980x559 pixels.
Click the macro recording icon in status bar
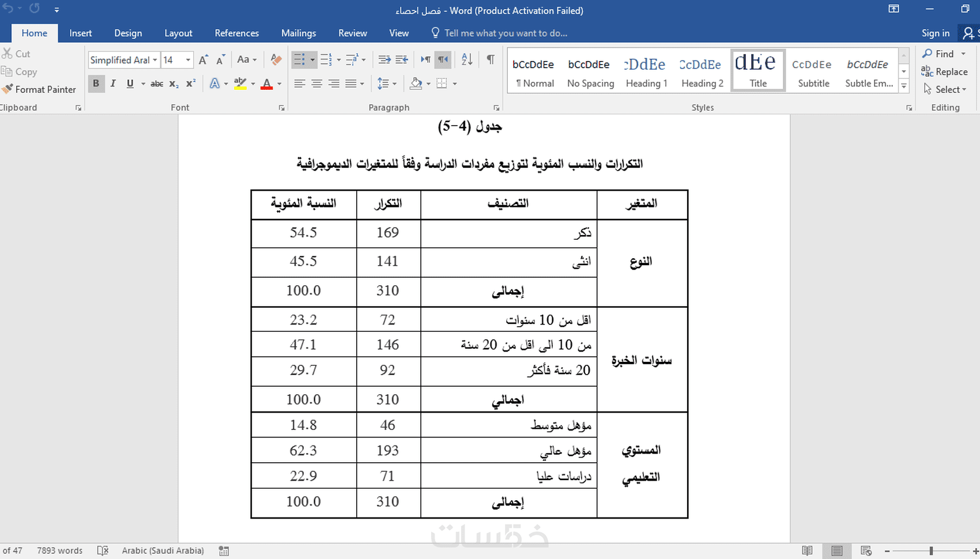224,550
